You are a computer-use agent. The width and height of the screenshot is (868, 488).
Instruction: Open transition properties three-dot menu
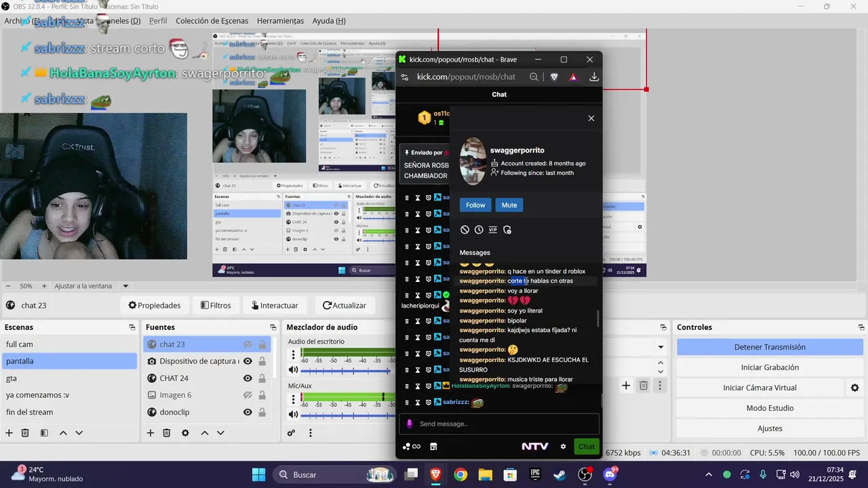[x=660, y=386]
